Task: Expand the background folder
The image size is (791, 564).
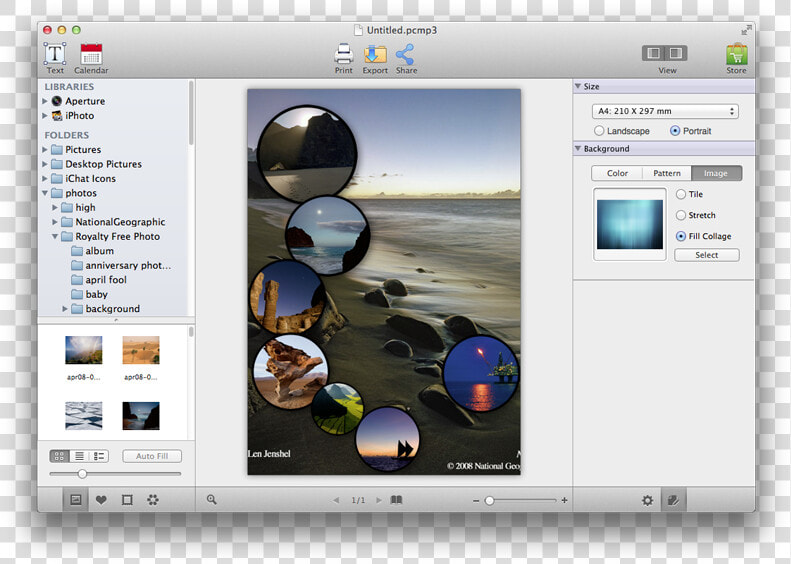Action: click(65, 308)
